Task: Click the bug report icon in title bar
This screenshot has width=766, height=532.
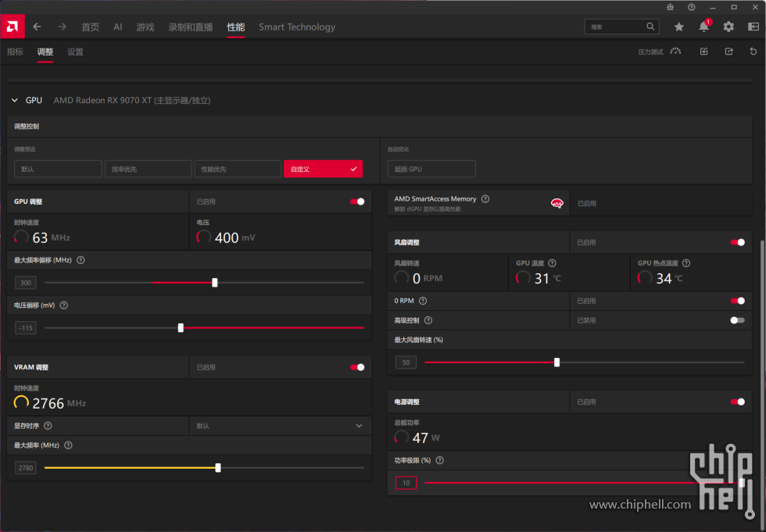Action: [671, 7]
